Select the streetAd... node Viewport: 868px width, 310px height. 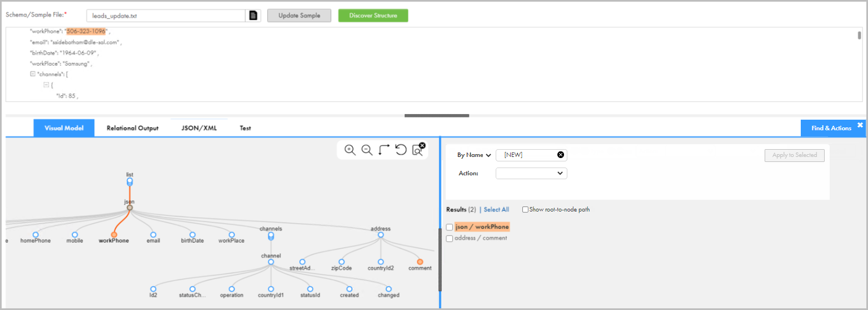tap(302, 262)
